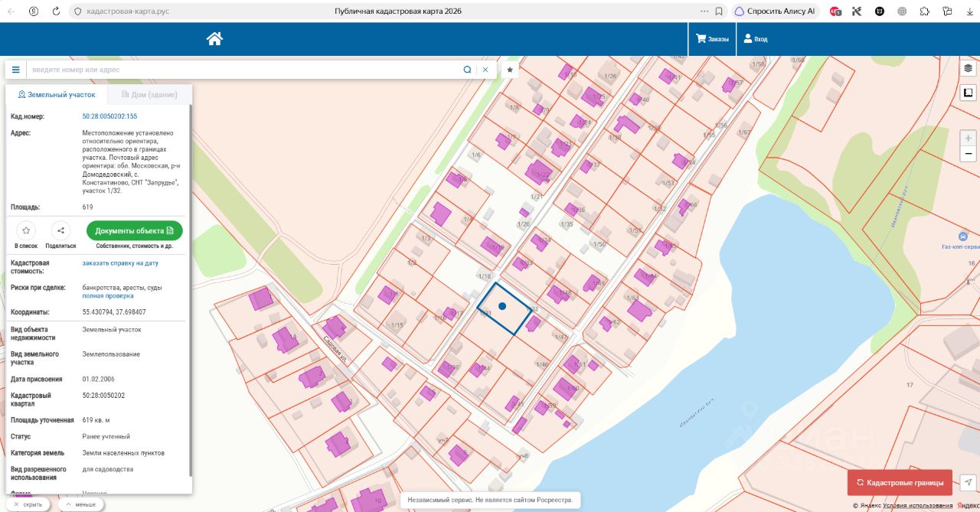Open the home page via house icon
This screenshot has height=512, width=980.
click(x=214, y=39)
